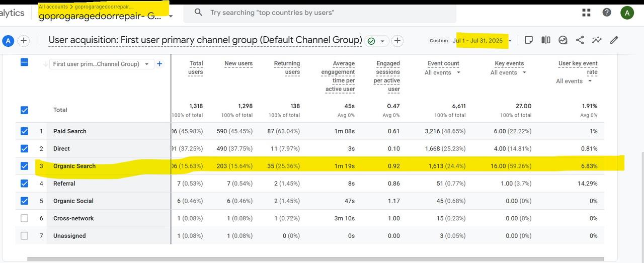Open the Google apps grid icon

pyautogui.click(x=586, y=13)
